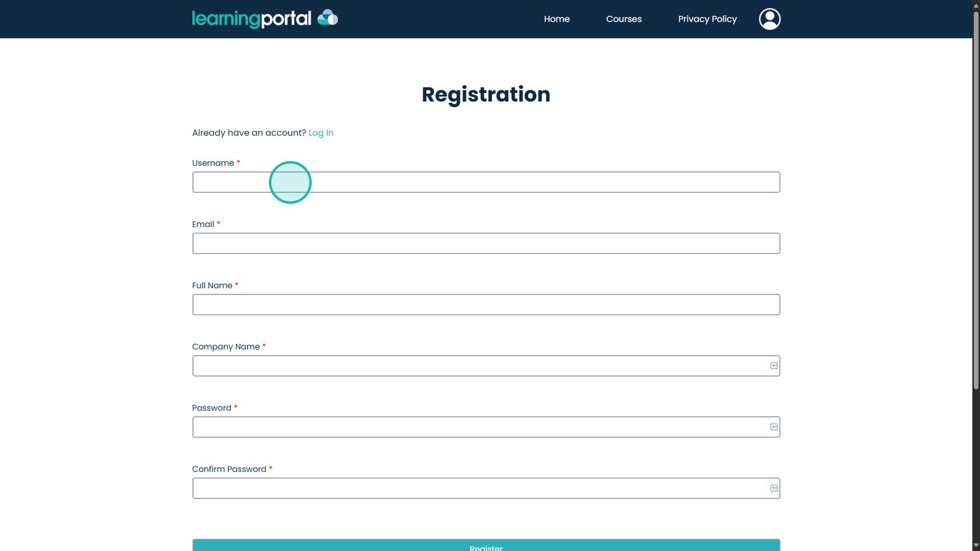Click the scrollbar up arrow
The width and height of the screenshot is (980, 551).
[x=976, y=5]
